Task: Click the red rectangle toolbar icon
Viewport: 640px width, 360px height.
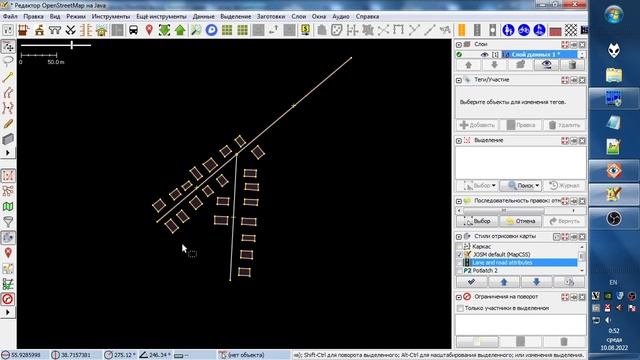Action: click(x=555, y=31)
